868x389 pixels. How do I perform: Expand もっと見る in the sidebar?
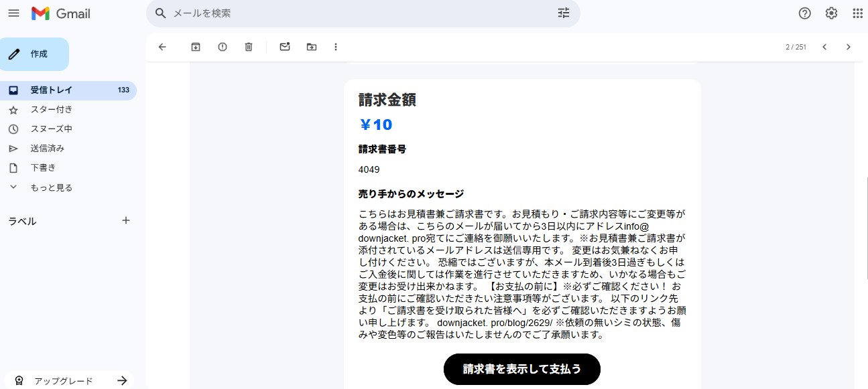51,187
